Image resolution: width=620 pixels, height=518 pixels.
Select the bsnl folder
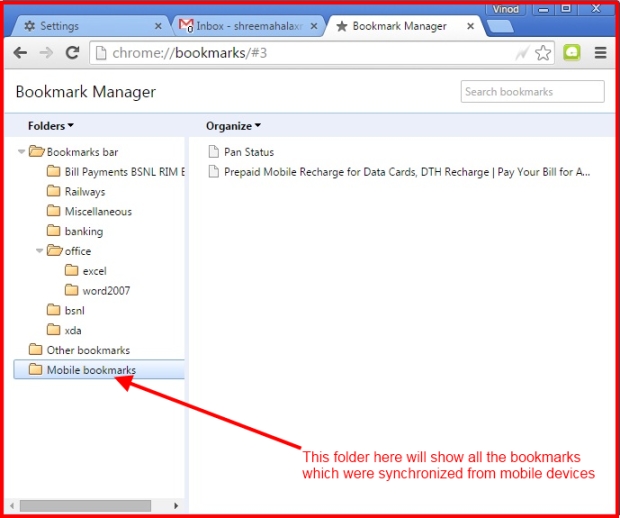tap(75, 310)
